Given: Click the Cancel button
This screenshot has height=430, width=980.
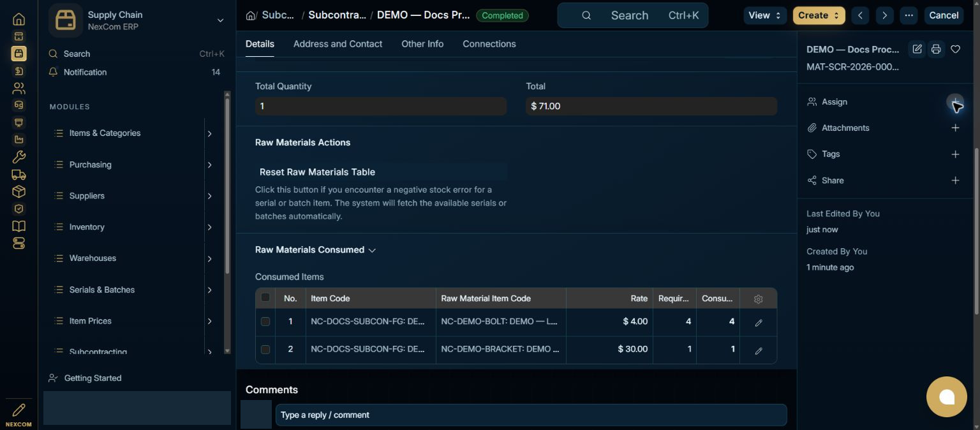Looking at the screenshot, I should pos(944,15).
